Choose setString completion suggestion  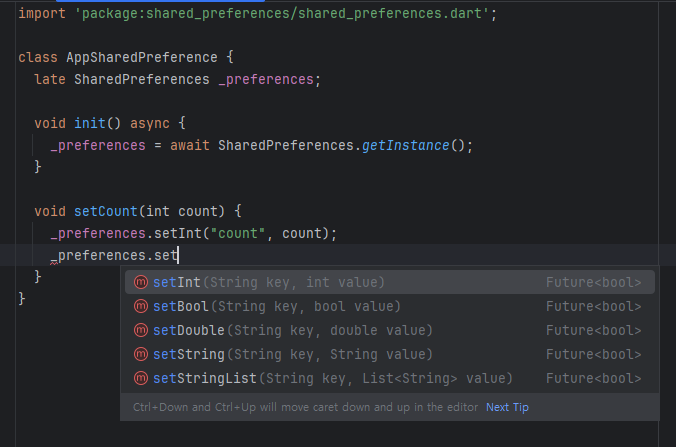coord(390,354)
